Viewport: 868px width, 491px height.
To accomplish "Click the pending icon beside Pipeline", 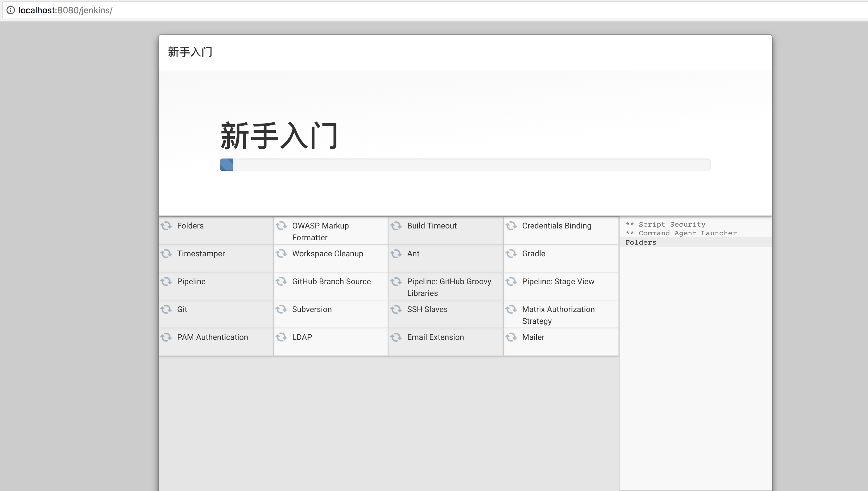I will tap(166, 282).
